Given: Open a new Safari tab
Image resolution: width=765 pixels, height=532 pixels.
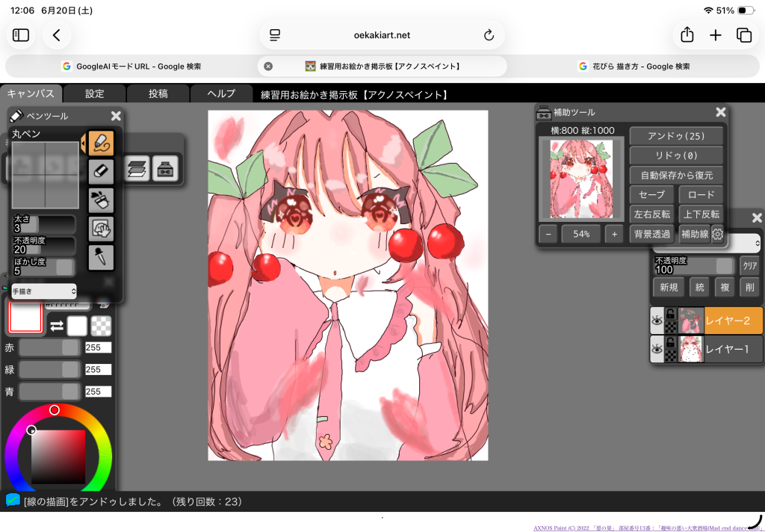Looking at the screenshot, I should (715, 35).
